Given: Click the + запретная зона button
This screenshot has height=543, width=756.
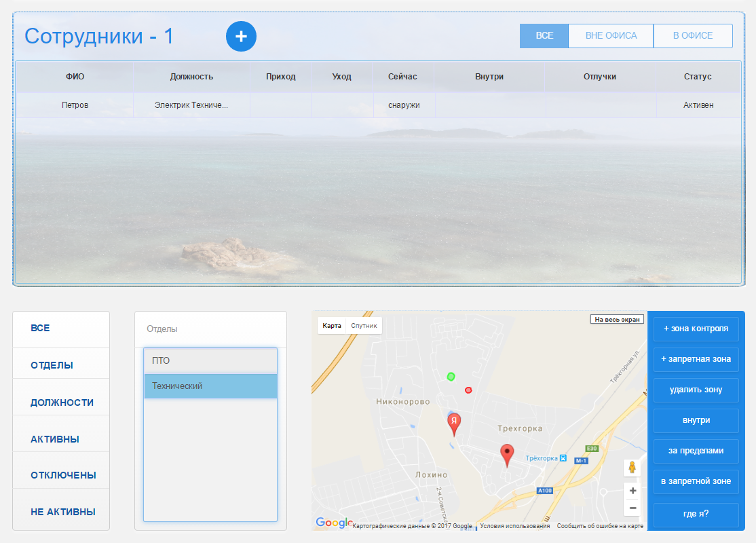Looking at the screenshot, I should [696, 359].
